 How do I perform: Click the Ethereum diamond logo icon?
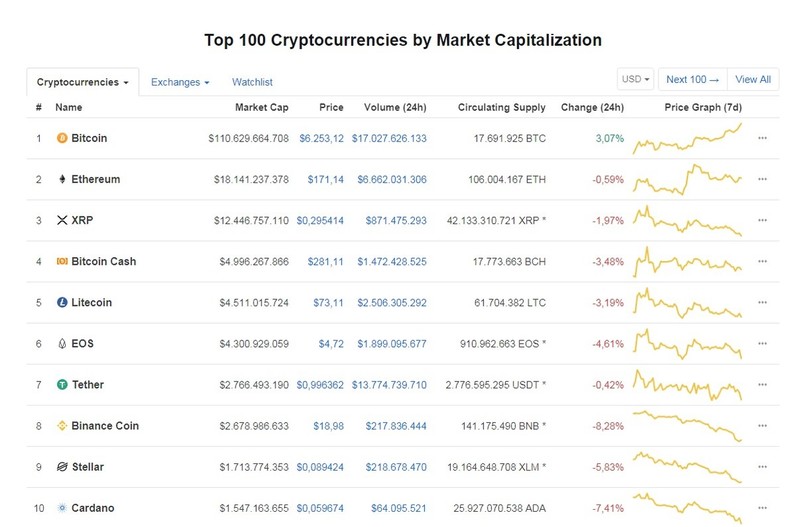click(x=62, y=179)
